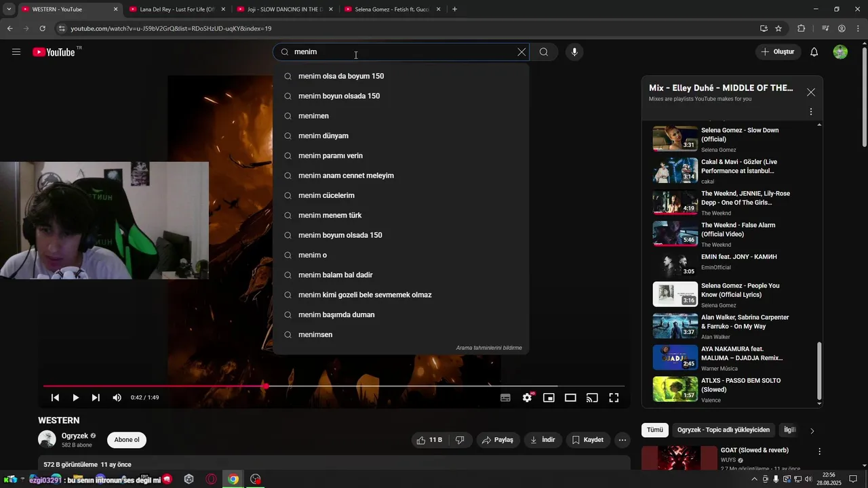Cast video to a TV
This screenshot has width=868, height=488.
tap(592, 398)
